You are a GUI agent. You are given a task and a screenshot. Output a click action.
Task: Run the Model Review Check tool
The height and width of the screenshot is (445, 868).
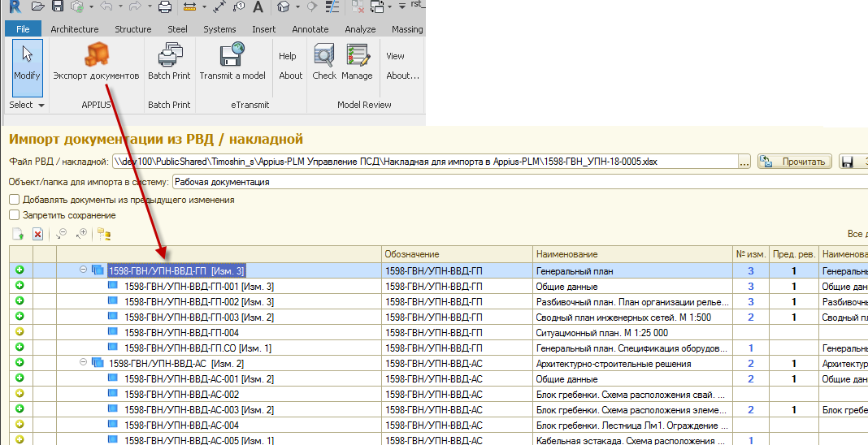point(324,63)
